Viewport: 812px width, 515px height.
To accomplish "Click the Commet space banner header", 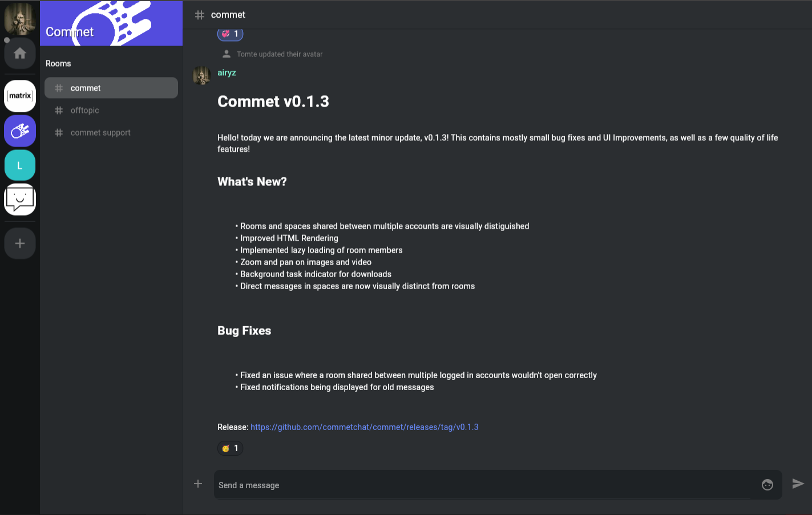I will point(111,23).
